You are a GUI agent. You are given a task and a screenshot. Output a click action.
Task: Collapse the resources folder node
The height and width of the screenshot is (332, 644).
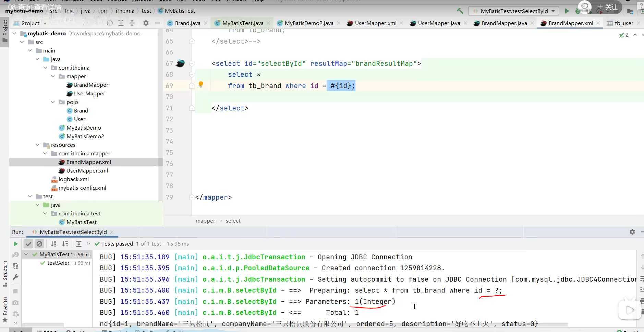tap(37, 145)
